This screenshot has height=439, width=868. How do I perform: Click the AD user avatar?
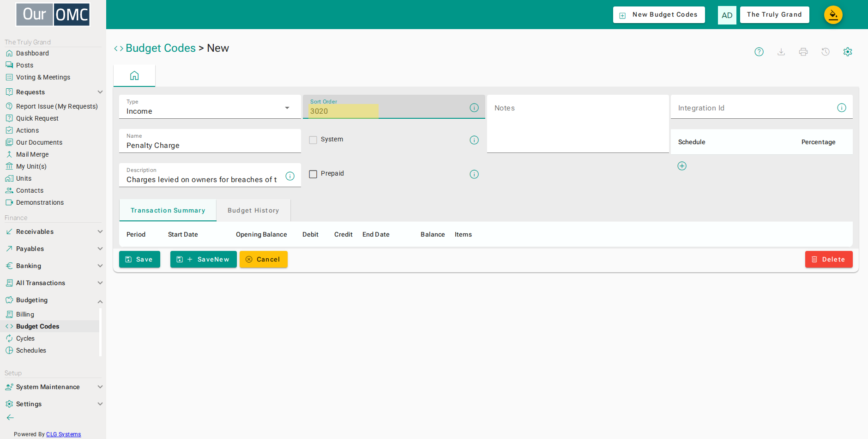coord(727,15)
